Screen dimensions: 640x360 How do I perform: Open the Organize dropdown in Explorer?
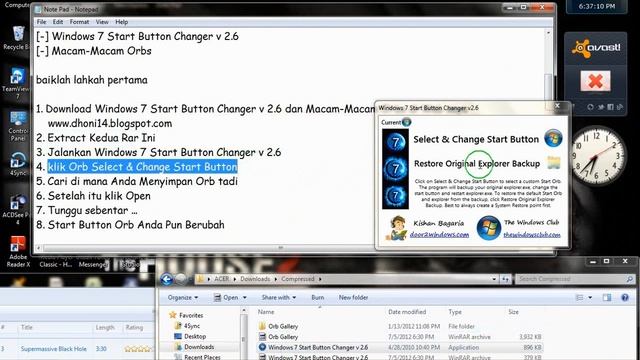(x=183, y=298)
